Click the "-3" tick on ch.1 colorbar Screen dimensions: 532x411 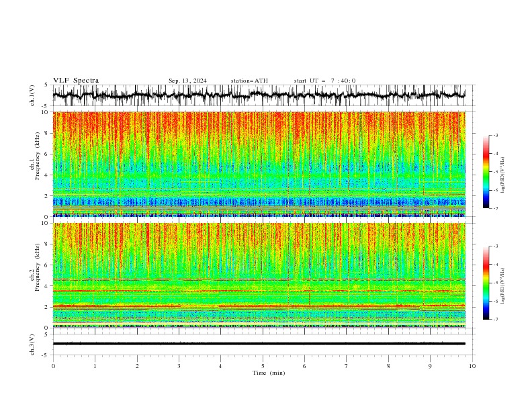pyautogui.click(x=496, y=135)
